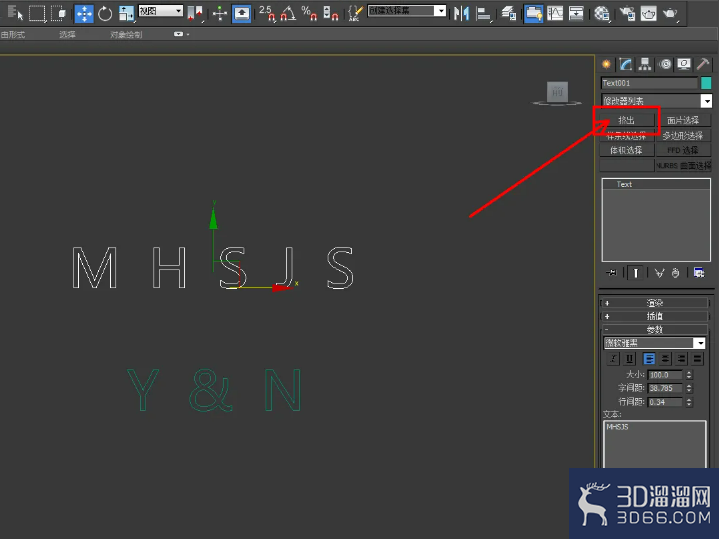Toggle Keyboard Shortcut Override button
Image resolution: width=719 pixels, height=539 pixels.
tap(241, 13)
